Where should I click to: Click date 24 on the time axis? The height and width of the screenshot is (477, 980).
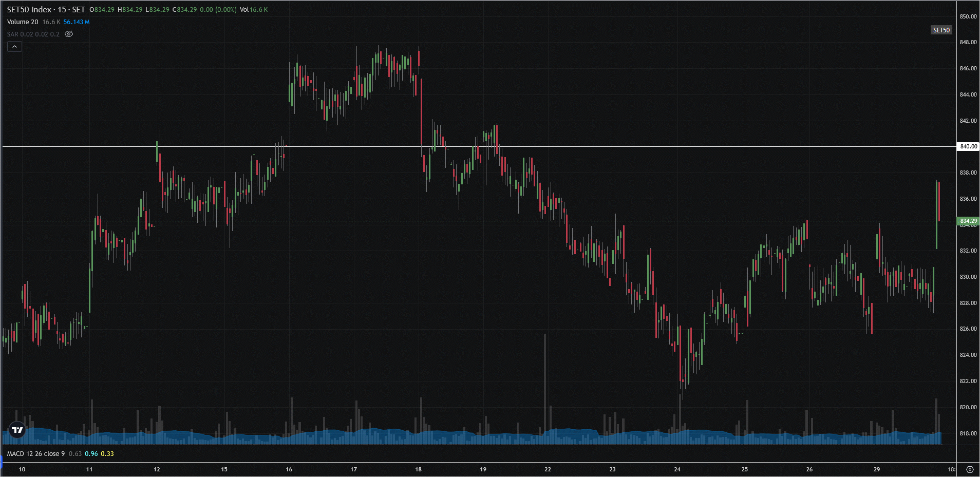[x=677, y=469]
